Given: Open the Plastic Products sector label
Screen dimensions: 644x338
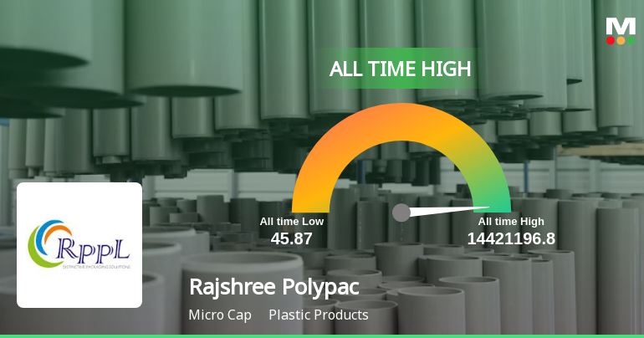Looking at the screenshot, I should pos(319,315).
